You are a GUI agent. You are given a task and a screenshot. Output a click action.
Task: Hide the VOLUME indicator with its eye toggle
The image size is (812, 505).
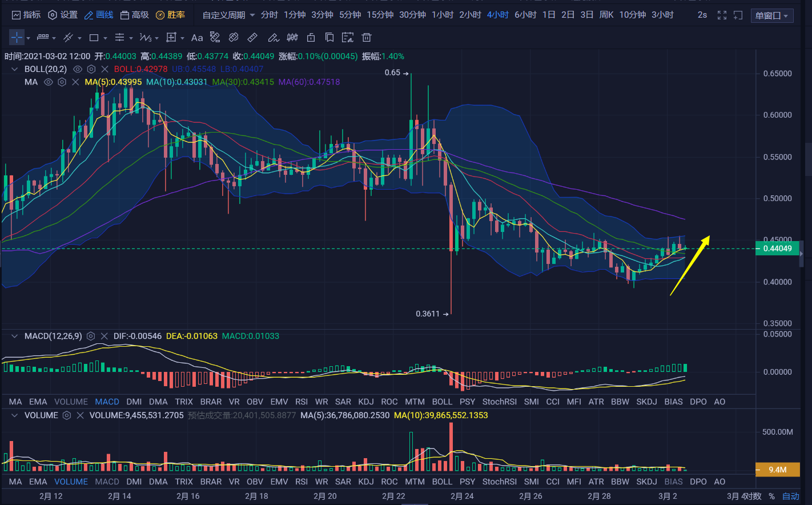[x=66, y=415]
